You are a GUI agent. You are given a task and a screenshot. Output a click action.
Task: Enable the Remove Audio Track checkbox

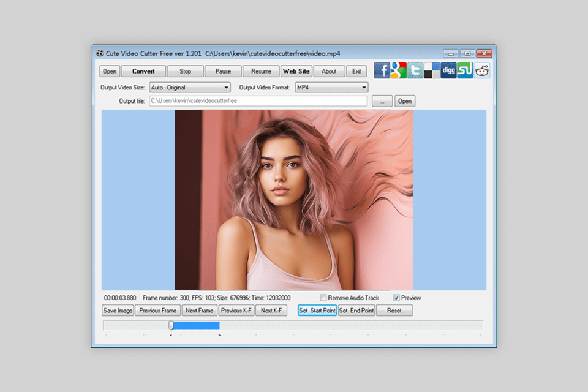(323, 298)
